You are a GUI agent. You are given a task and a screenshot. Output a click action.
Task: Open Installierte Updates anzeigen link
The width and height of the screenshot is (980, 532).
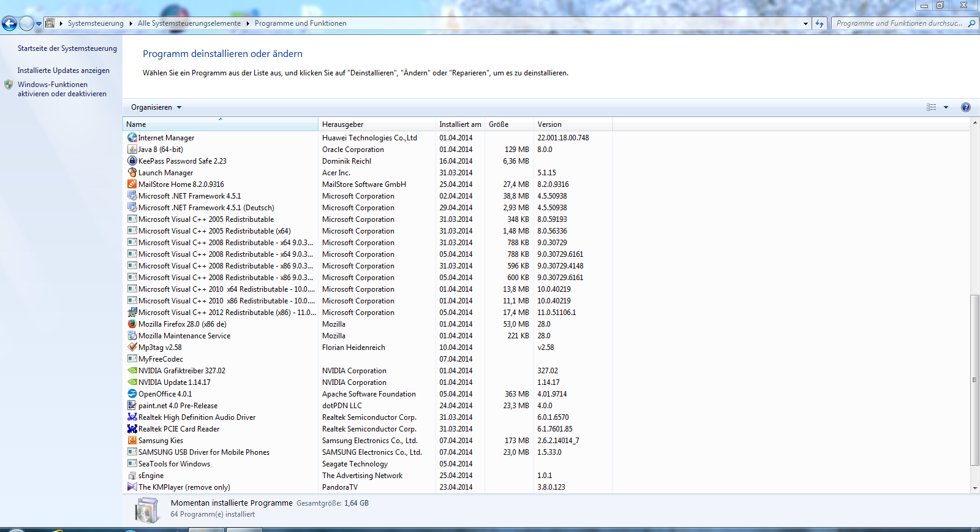click(x=64, y=70)
